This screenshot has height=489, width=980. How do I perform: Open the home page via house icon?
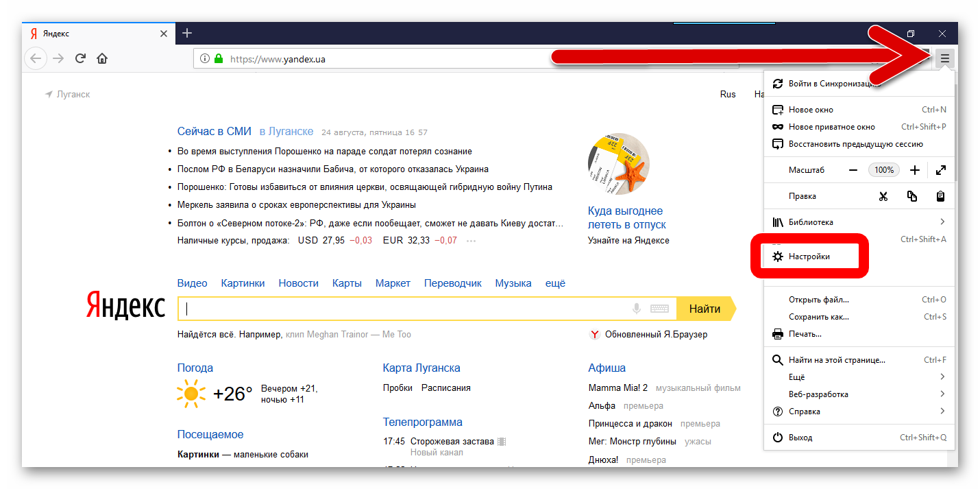coord(102,58)
